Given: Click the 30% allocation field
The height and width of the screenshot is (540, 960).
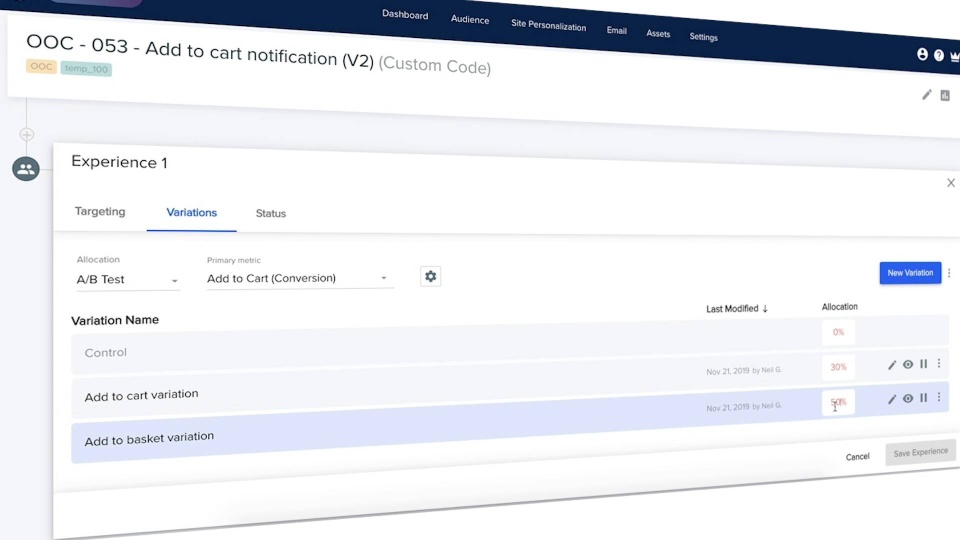Looking at the screenshot, I should (838, 367).
